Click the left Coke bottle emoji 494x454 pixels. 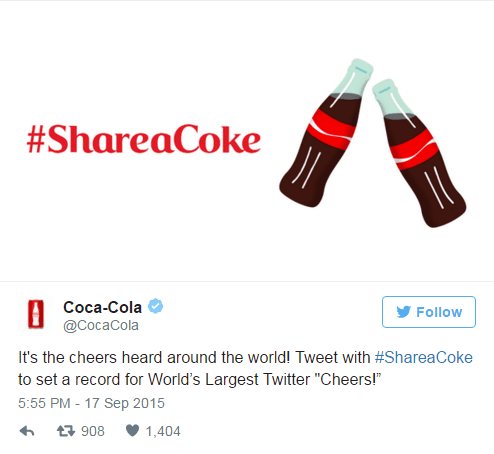[x=327, y=133]
